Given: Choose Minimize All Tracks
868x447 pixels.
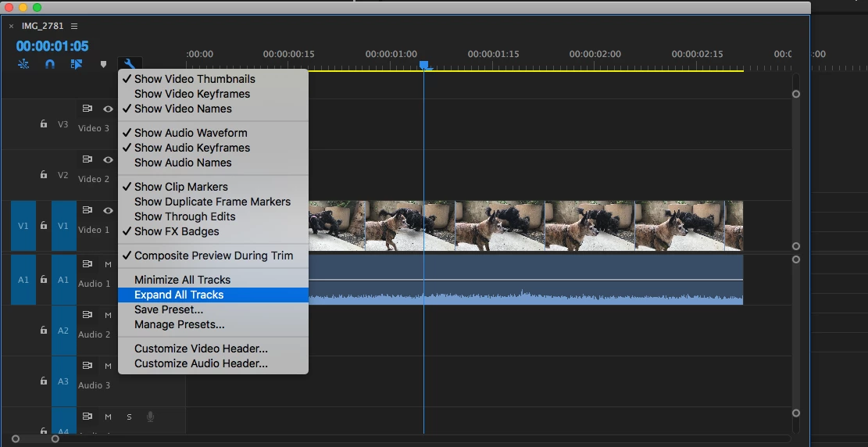Looking at the screenshot, I should point(213,280).
